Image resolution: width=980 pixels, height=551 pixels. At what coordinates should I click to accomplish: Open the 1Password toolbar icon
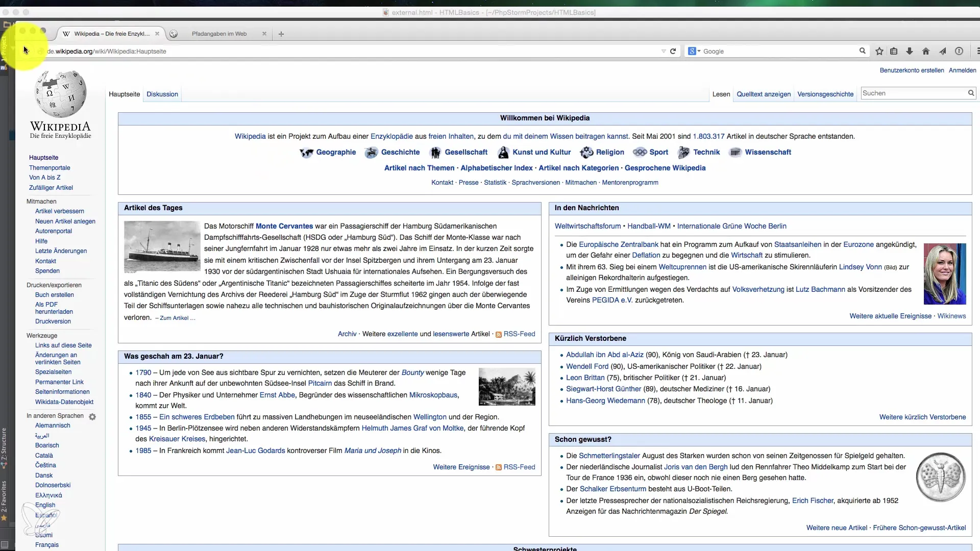(x=959, y=51)
